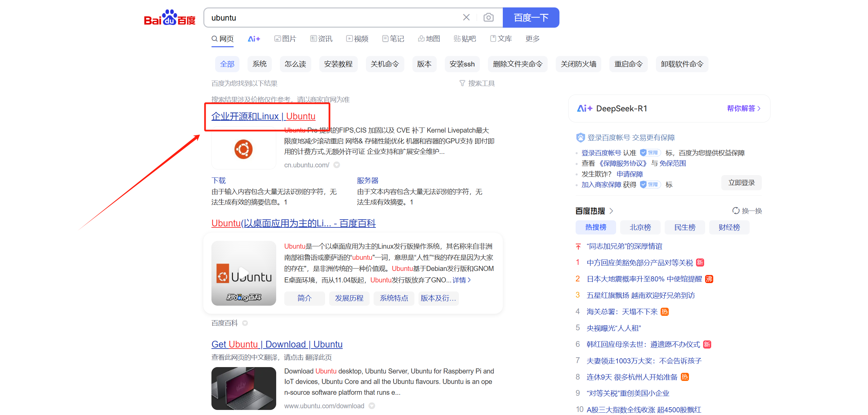Viewport: 868px width, 415px height.
Task: Open camera image search icon
Action: [x=488, y=18]
